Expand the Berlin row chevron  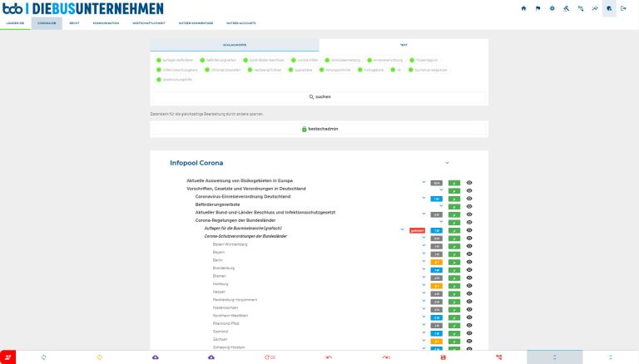coord(424,261)
